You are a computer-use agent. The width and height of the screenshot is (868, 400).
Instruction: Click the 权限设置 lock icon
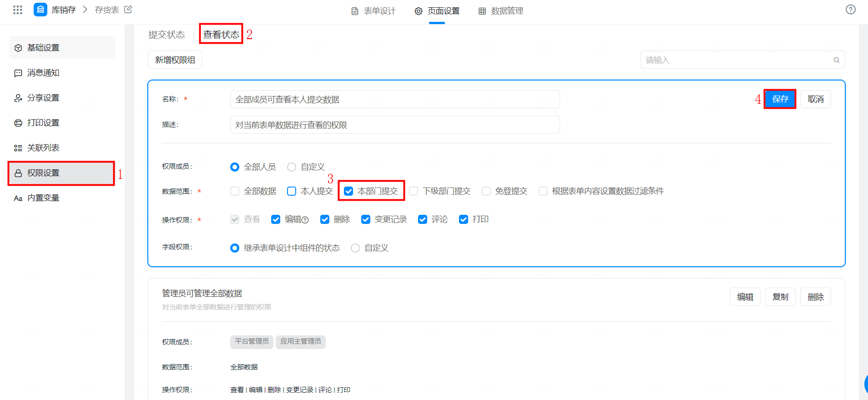pyautogui.click(x=18, y=173)
